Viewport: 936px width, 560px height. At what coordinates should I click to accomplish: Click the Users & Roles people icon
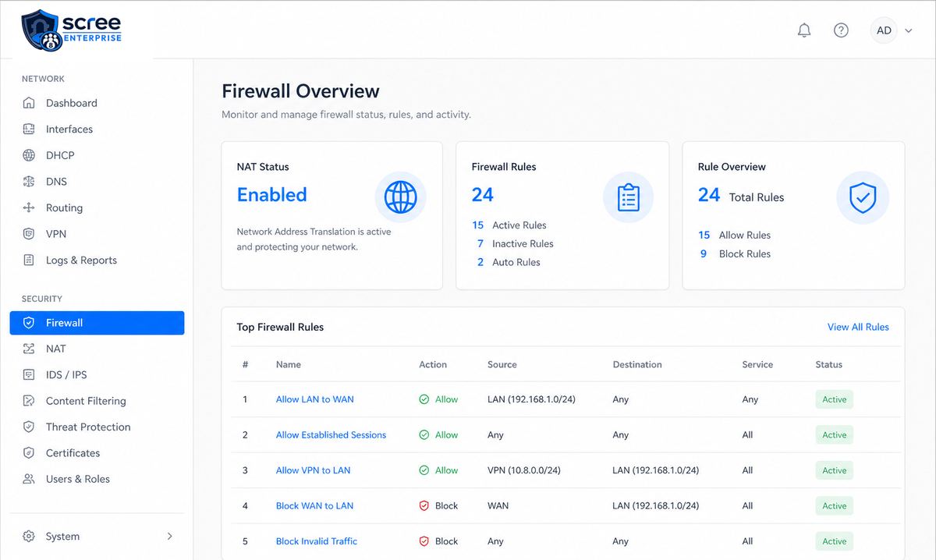29,479
